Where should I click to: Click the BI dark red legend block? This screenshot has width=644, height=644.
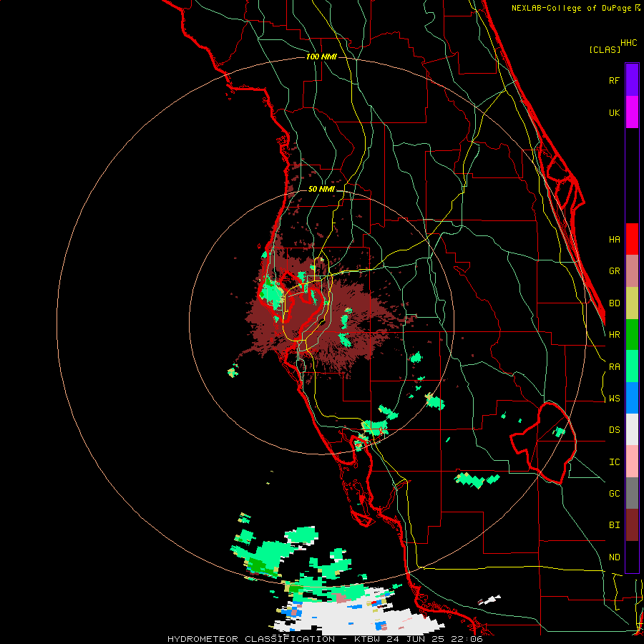pos(632,525)
